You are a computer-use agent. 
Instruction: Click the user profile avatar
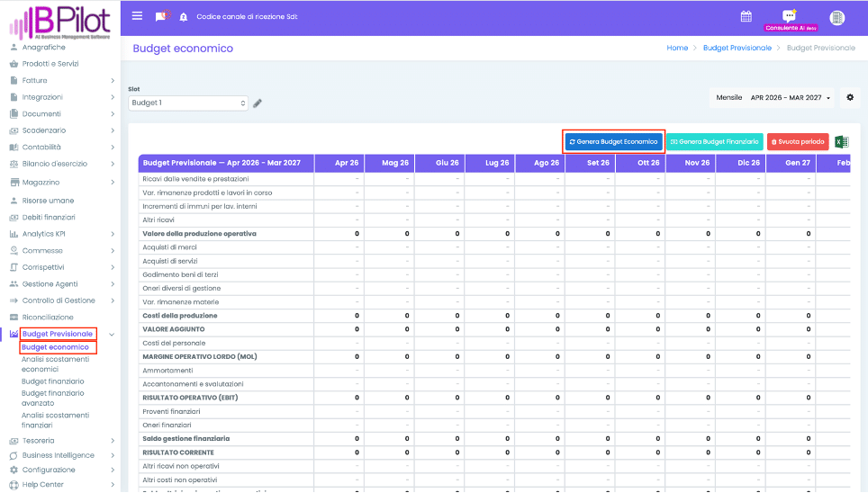click(836, 17)
